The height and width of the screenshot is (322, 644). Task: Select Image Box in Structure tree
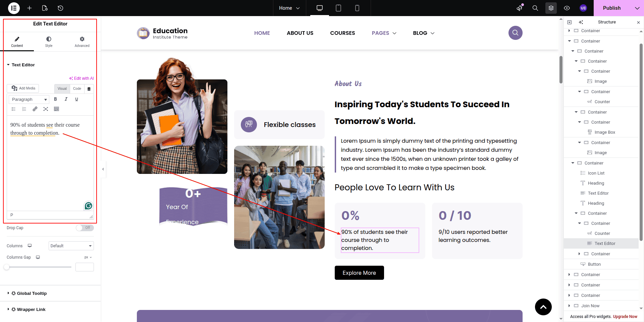(604, 132)
